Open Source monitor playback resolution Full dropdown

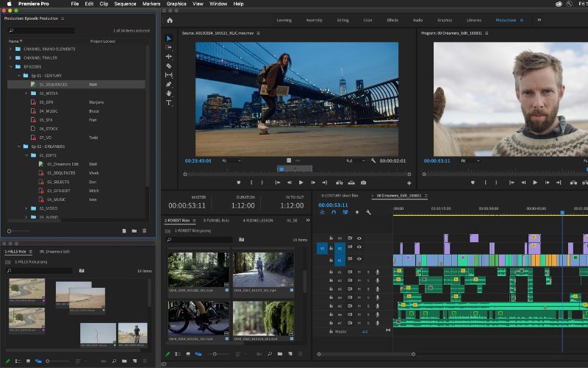tap(355, 160)
